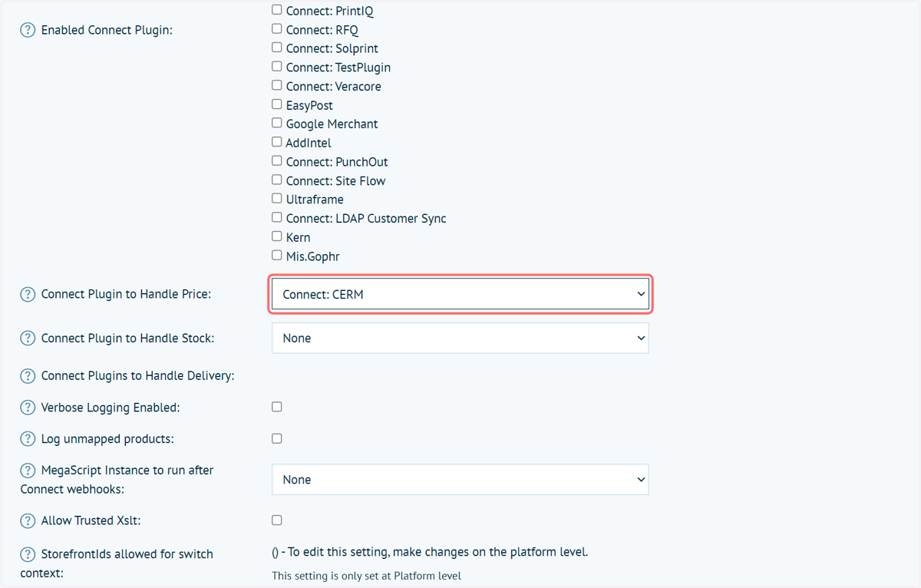The height and width of the screenshot is (588, 921).
Task: Click help icon for Allow Trusted Xslt
Action: [28, 521]
